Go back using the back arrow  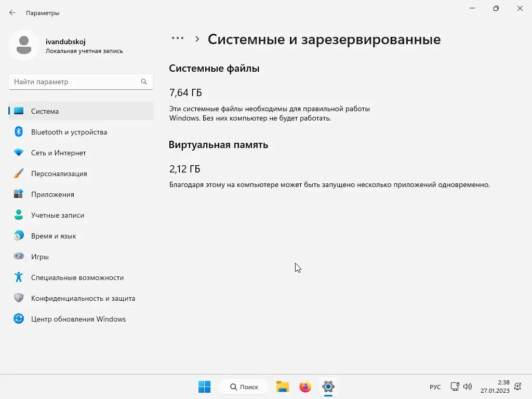[12, 12]
